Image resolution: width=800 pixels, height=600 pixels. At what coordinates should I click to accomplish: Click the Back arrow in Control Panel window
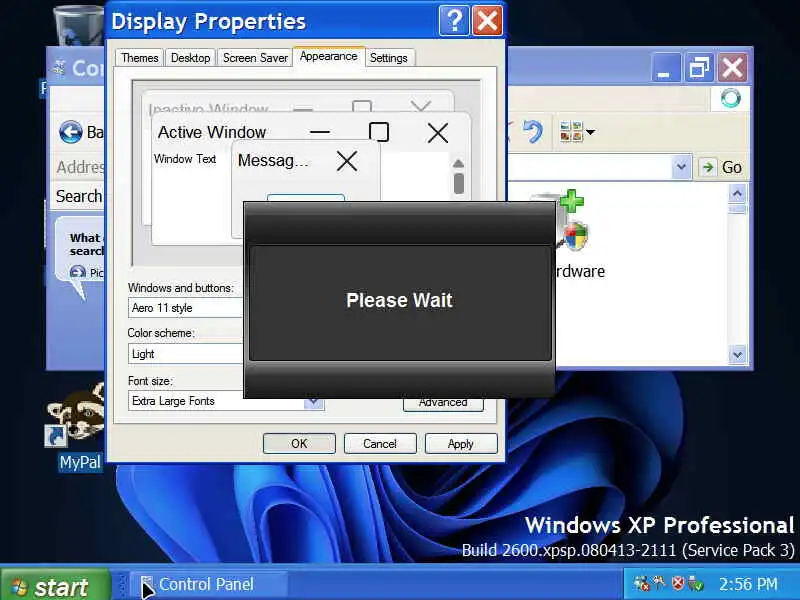click(x=70, y=132)
